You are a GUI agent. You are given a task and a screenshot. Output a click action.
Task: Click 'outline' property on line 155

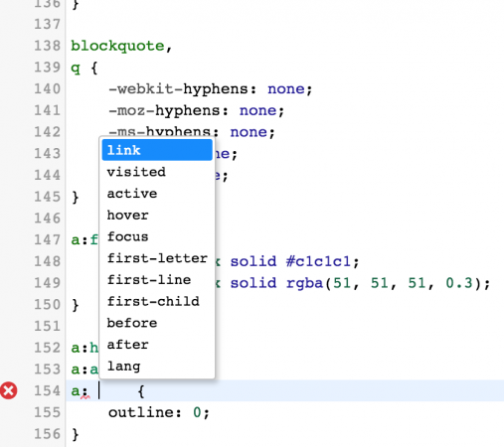(x=141, y=412)
